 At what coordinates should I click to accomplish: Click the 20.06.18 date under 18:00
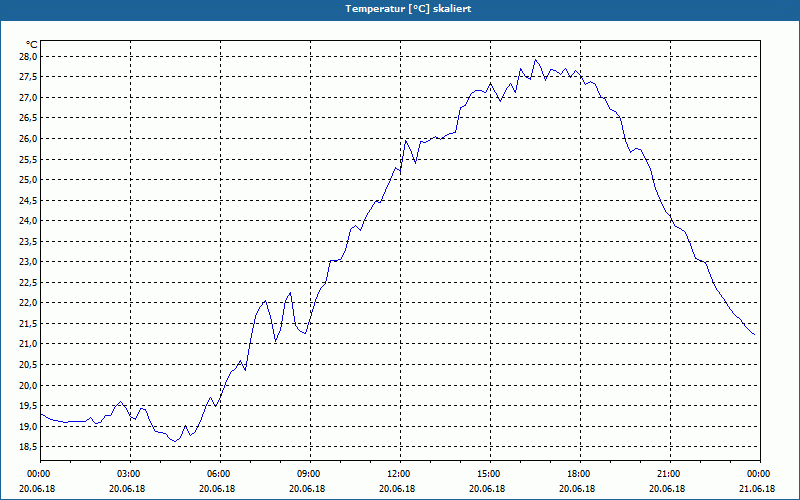pyautogui.click(x=577, y=489)
